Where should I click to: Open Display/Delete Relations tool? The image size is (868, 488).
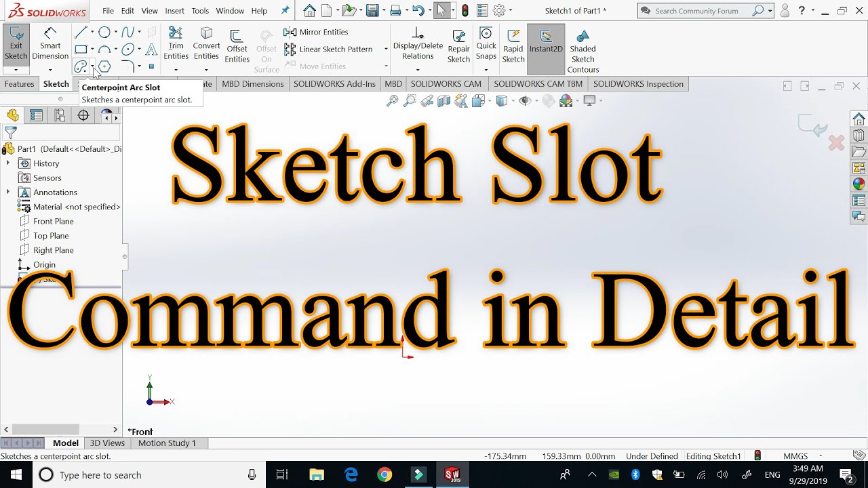point(418,44)
